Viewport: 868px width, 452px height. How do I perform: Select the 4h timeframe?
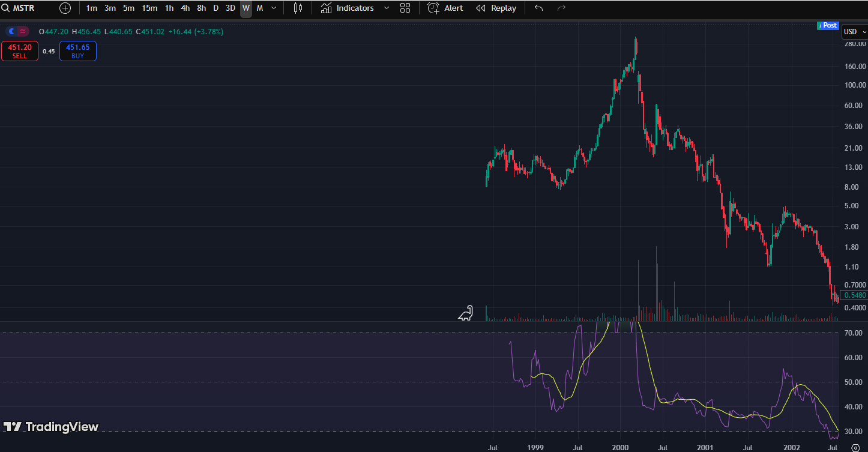[x=185, y=8]
